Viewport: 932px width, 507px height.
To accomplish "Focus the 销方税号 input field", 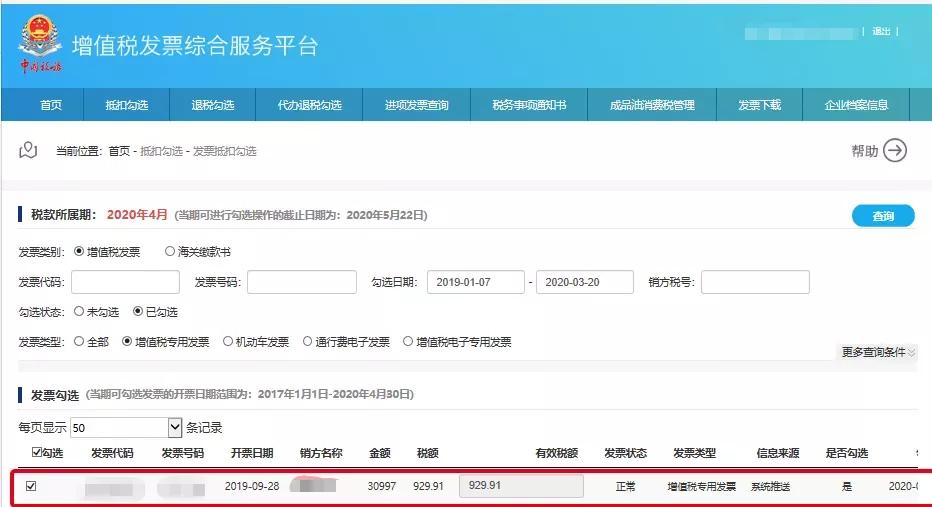I will point(755,282).
